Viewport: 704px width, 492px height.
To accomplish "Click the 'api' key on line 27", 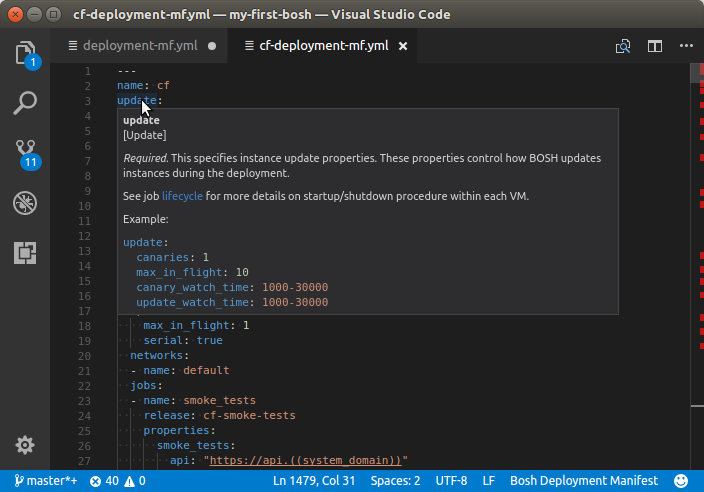I will point(180,460).
